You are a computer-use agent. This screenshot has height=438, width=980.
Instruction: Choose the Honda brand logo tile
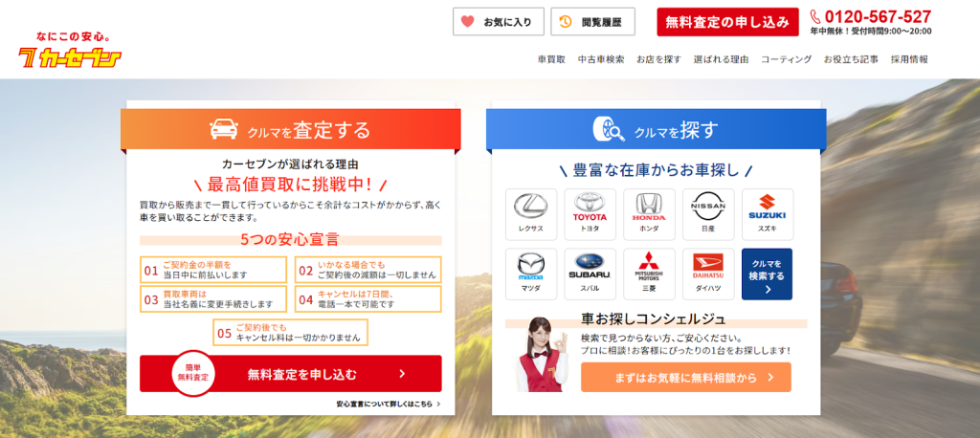click(x=649, y=214)
